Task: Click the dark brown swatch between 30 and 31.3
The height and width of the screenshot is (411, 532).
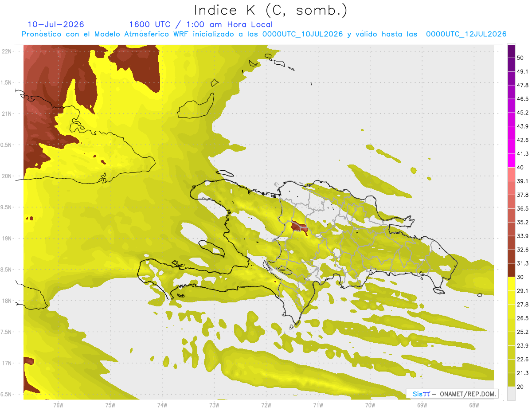Action: (511, 270)
